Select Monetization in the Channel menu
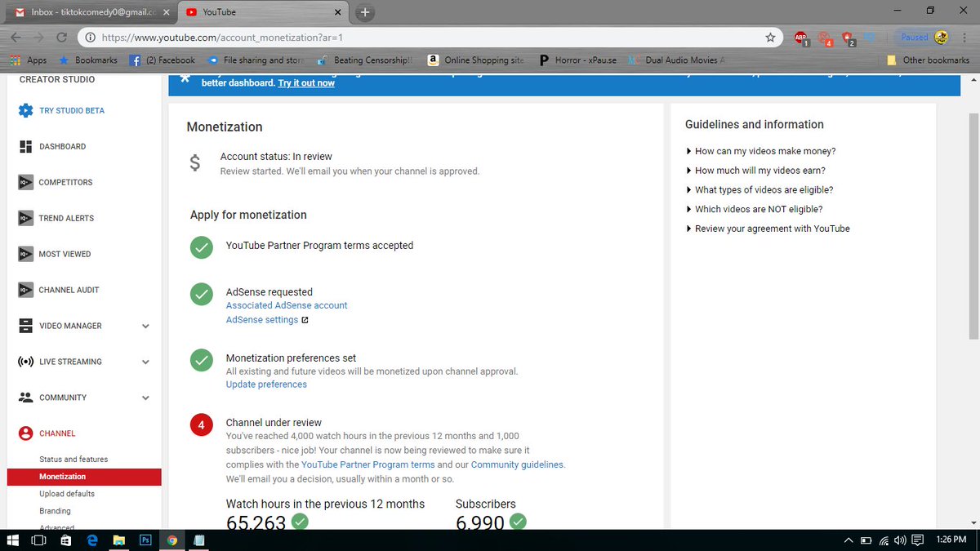This screenshot has height=551, width=980. tap(84, 477)
